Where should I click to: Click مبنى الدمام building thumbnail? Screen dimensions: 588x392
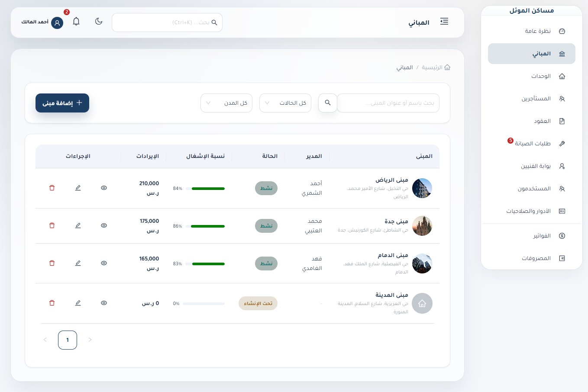click(422, 263)
